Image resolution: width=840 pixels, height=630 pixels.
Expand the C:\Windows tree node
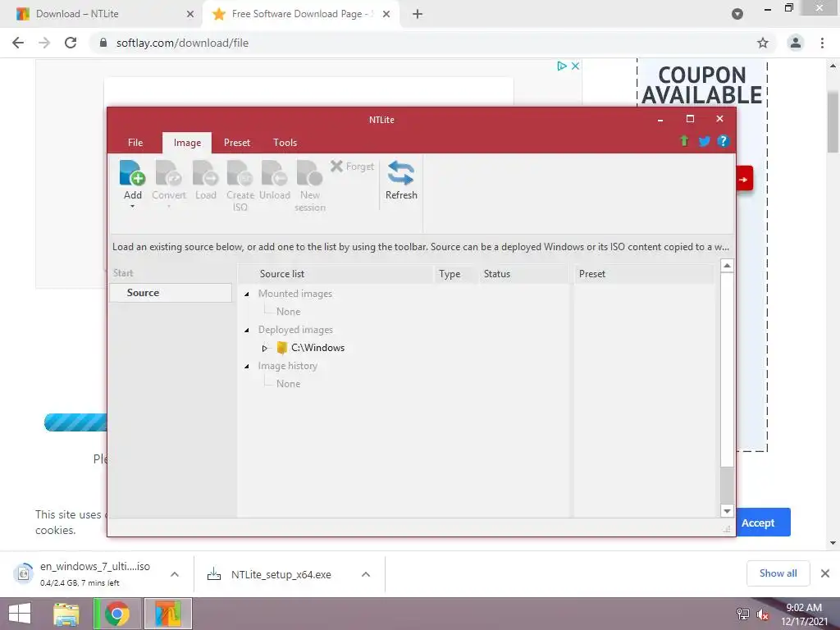click(x=265, y=348)
